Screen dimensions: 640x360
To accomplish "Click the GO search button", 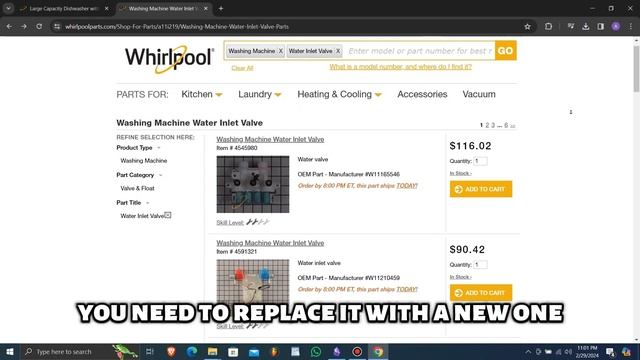I will pos(505,51).
